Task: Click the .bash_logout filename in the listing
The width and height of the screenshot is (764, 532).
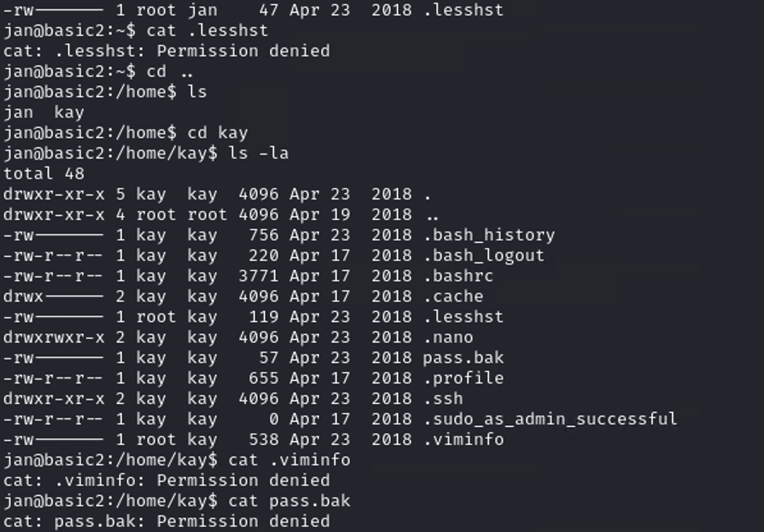Action: tap(484, 256)
